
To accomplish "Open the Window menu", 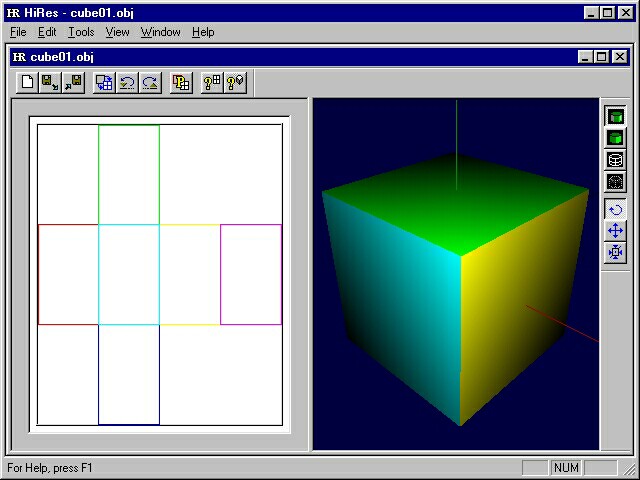I will pos(160,32).
